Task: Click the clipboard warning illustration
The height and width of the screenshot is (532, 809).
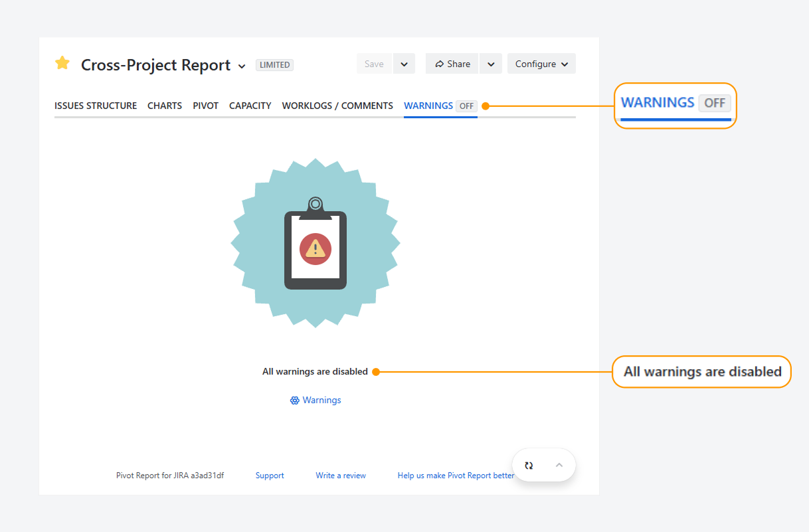Action: point(315,243)
